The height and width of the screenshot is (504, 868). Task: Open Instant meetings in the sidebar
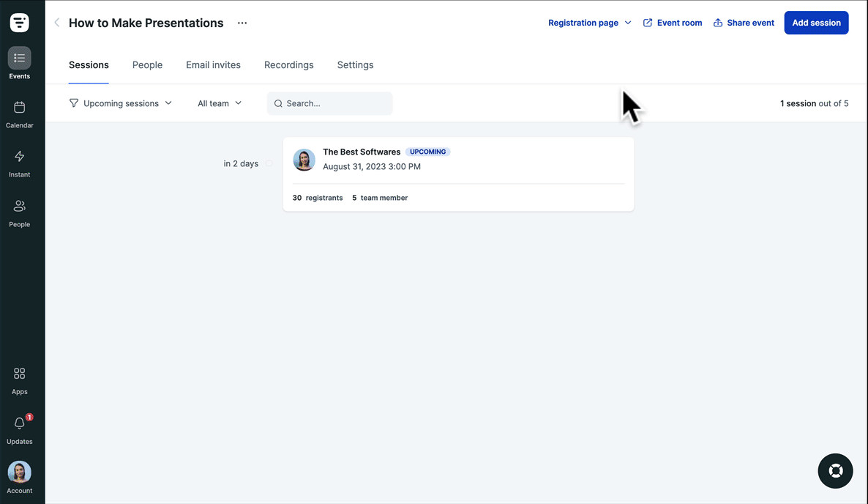tap(19, 164)
